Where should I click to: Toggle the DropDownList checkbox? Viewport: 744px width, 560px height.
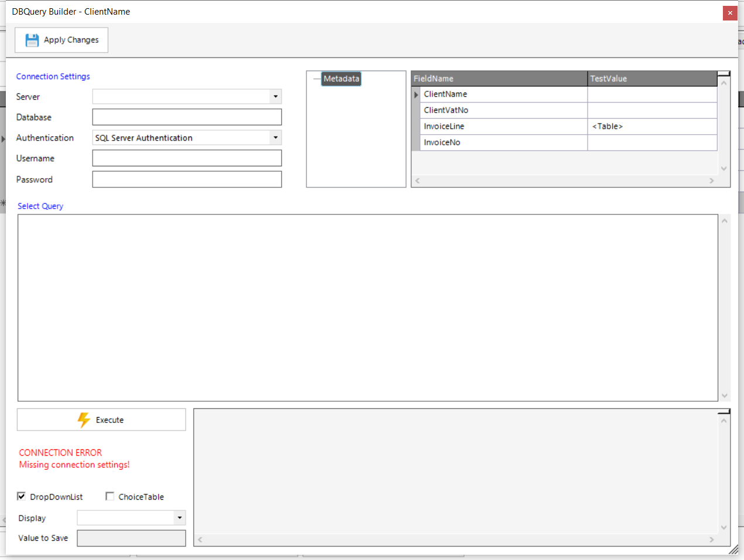click(x=22, y=497)
